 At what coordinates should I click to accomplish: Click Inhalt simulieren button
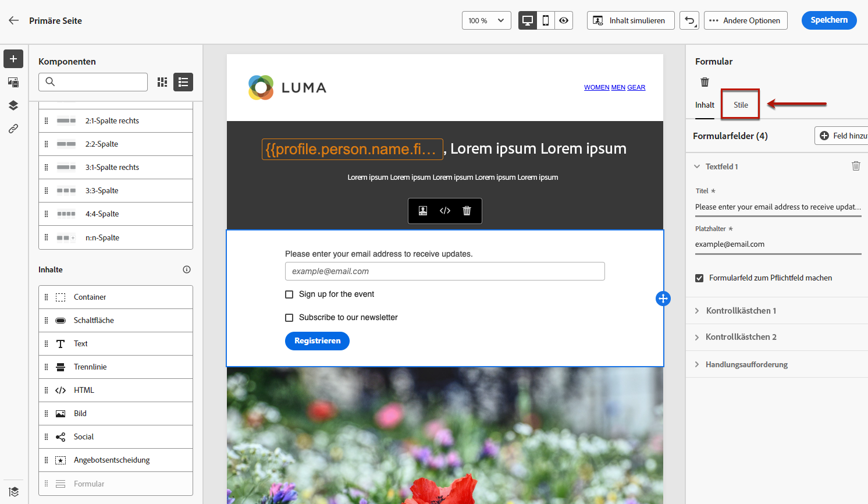coord(631,20)
